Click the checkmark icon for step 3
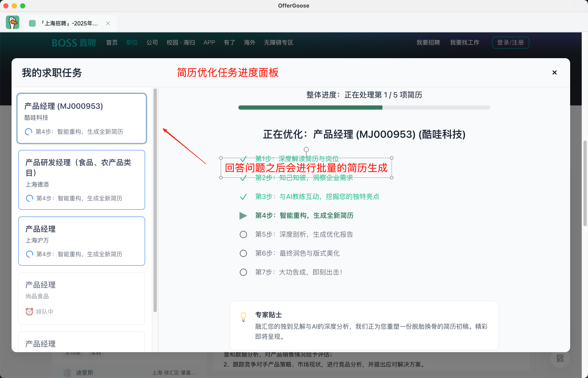The height and width of the screenshot is (378, 588). (243, 197)
